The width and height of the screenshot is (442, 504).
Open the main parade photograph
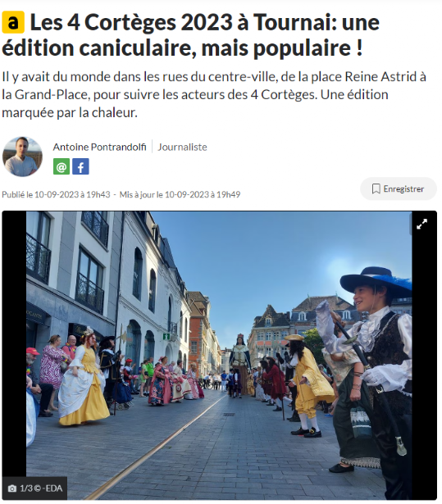point(219,355)
